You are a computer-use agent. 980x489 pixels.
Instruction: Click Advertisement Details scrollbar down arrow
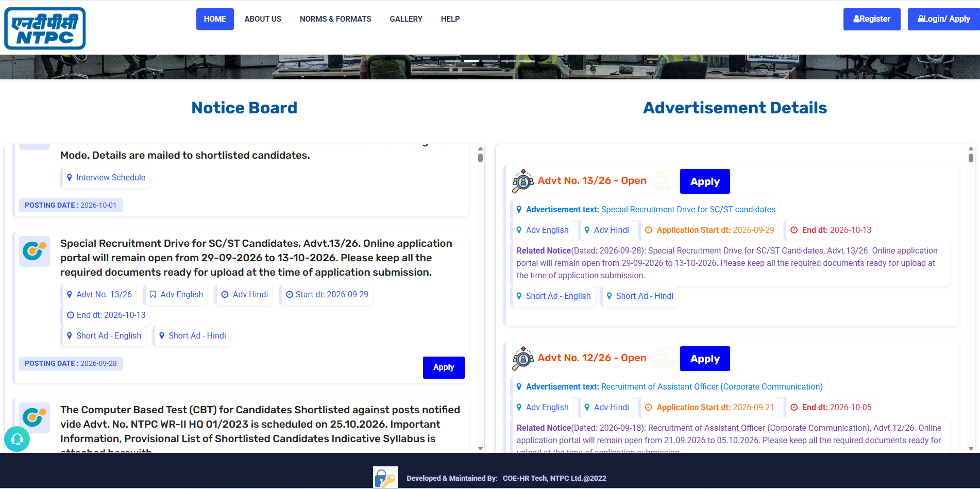click(x=971, y=448)
